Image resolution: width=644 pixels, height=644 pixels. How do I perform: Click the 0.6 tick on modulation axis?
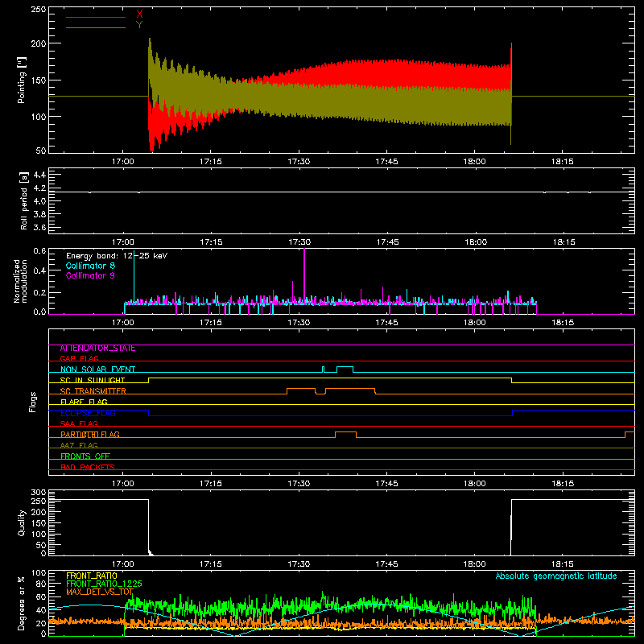click(x=39, y=251)
